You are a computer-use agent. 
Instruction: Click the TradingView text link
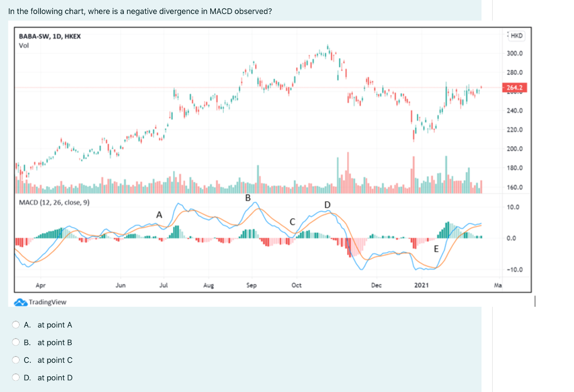pos(48,302)
